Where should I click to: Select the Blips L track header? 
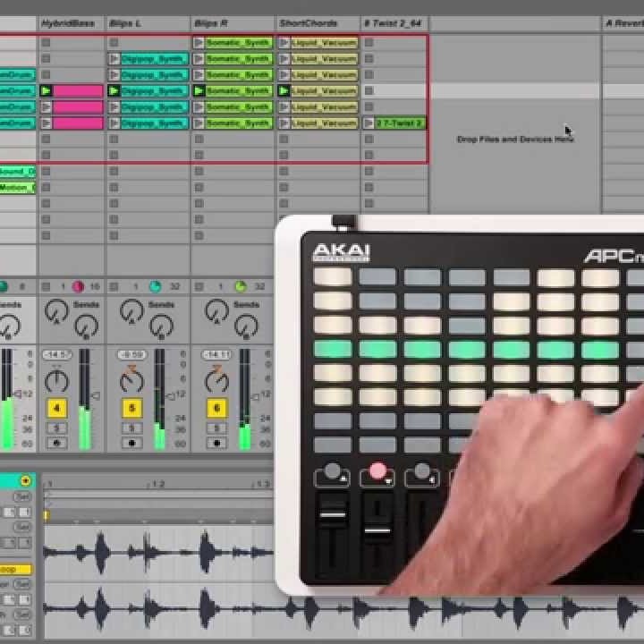coord(148,23)
